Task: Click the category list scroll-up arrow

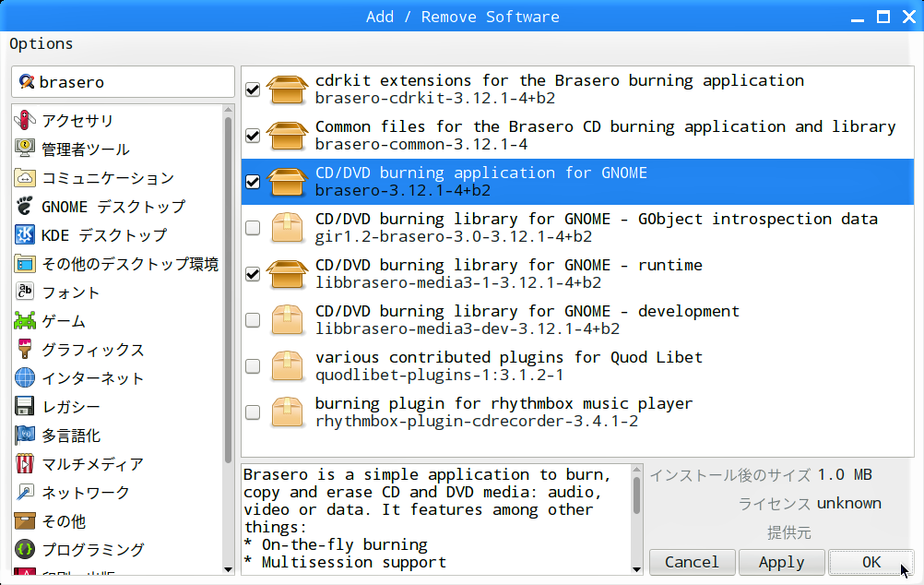Action: [229, 110]
